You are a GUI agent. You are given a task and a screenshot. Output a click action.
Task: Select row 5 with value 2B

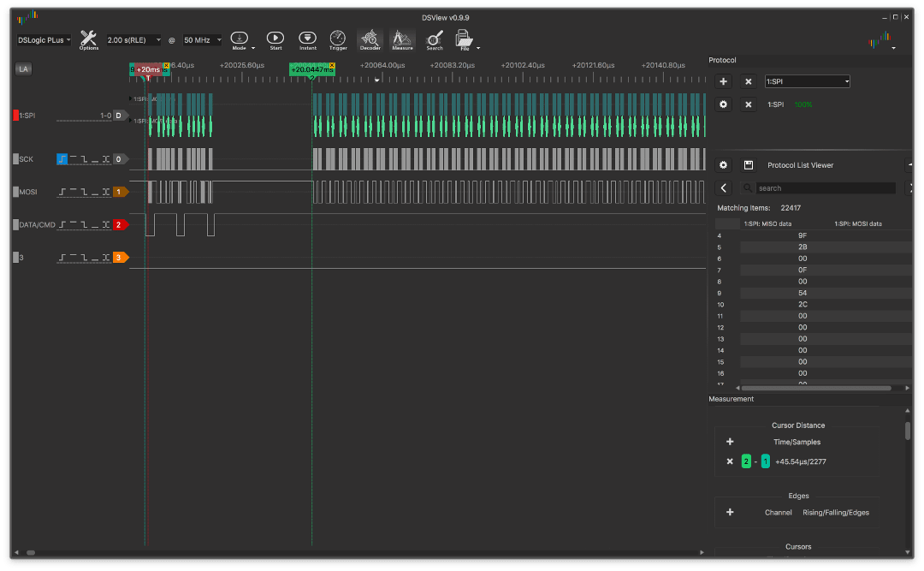[x=814, y=247]
